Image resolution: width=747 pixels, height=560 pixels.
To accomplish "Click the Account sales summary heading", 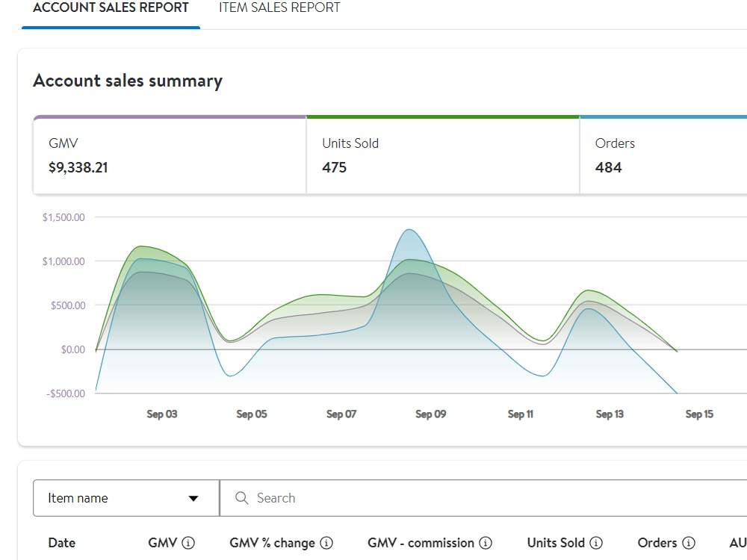I will (128, 81).
